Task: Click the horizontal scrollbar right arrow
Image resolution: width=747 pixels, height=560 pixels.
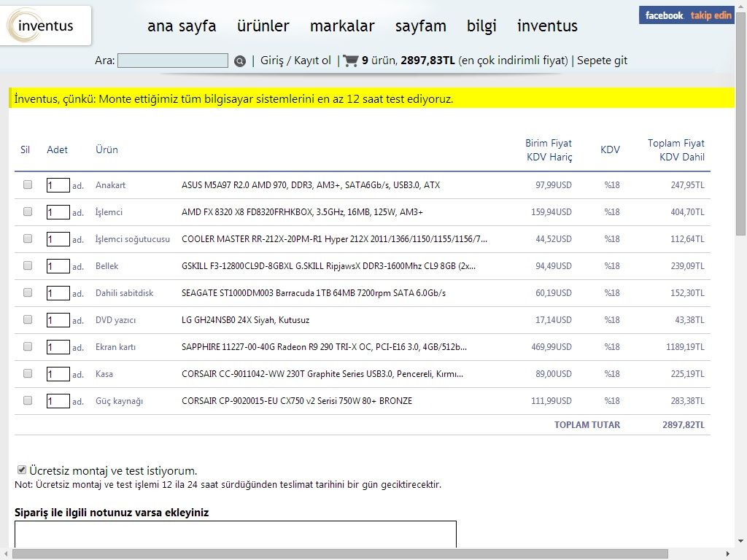Action: tap(728, 554)
